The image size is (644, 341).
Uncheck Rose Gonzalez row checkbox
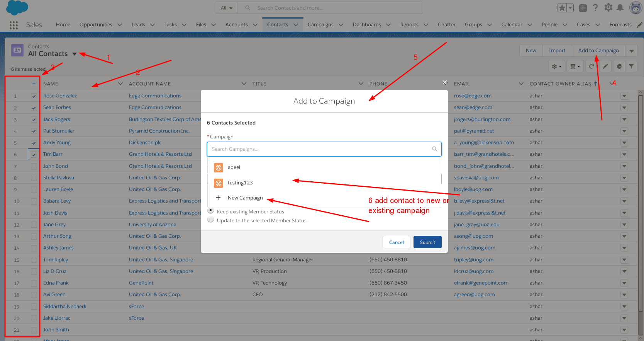pyautogui.click(x=34, y=96)
